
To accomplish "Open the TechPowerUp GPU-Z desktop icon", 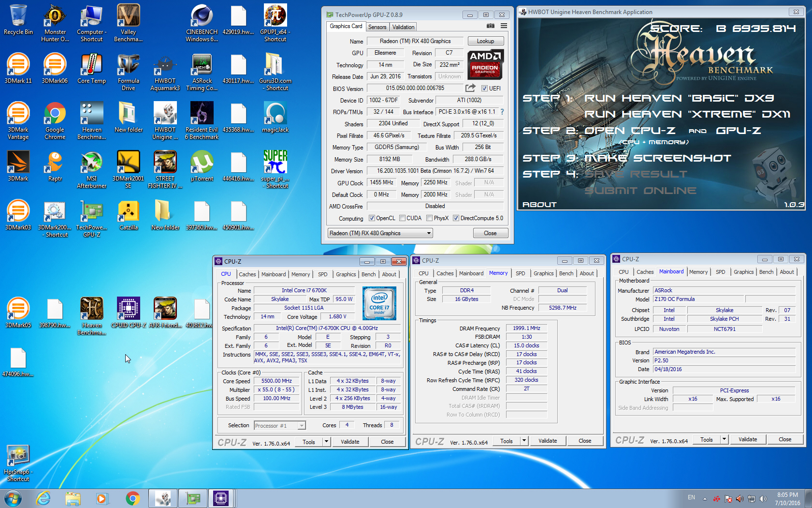I will point(91,219).
